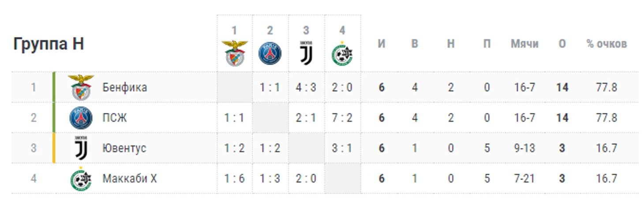Click the Группа H heading
This screenshot has width=644, height=205.
click(x=49, y=44)
